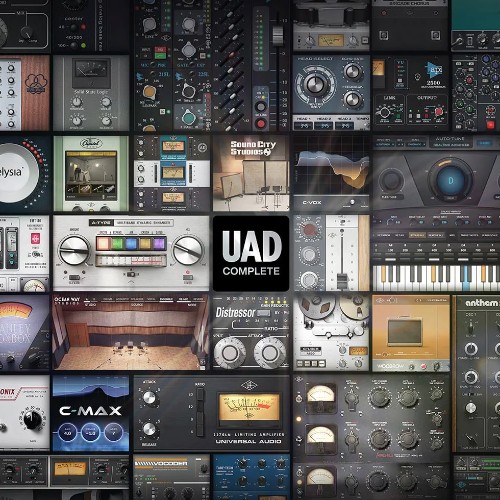Click the highlighted blue key on piano keyboard
Image resolution: width=500 pixels, height=500 pixels.
(465, 278)
